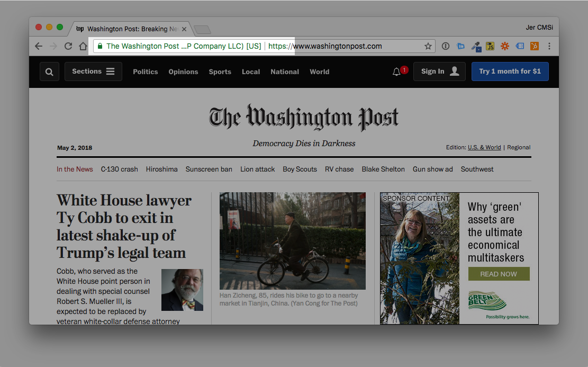The height and width of the screenshot is (367, 588).
Task: Go to the Sports section
Action: (x=220, y=71)
